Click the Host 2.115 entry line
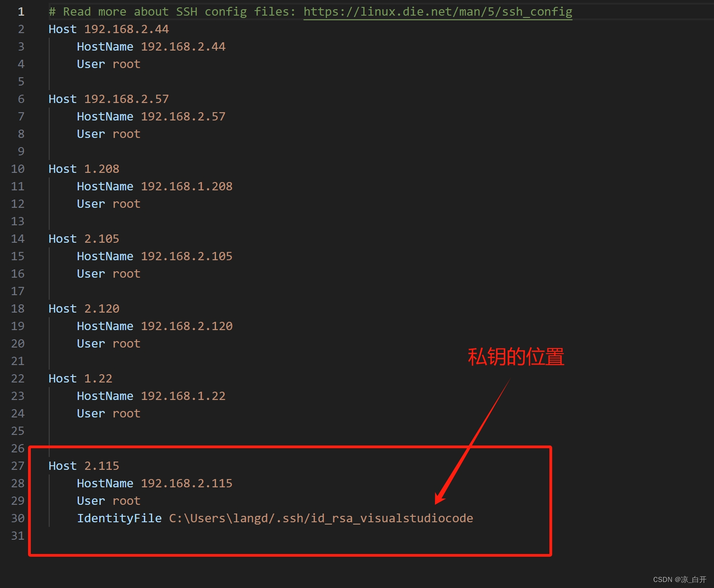 tap(84, 466)
